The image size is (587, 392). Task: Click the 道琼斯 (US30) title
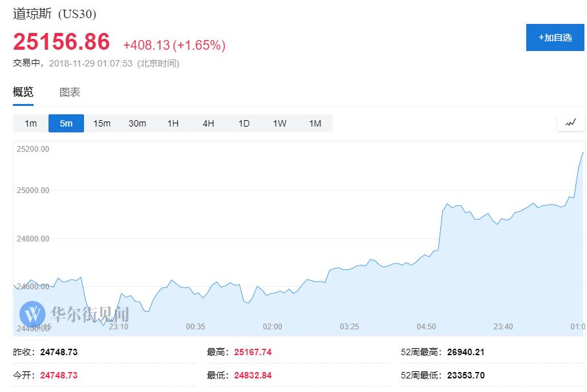[x=54, y=14]
